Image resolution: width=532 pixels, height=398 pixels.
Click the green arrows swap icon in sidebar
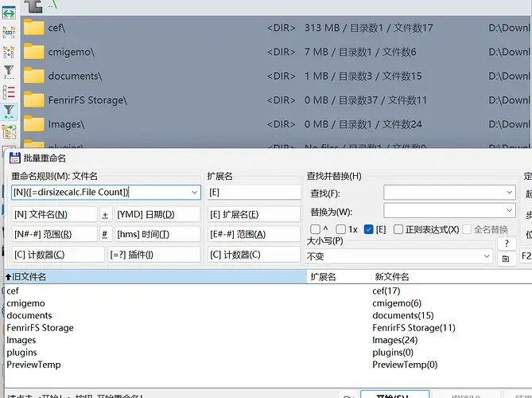(x=10, y=14)
